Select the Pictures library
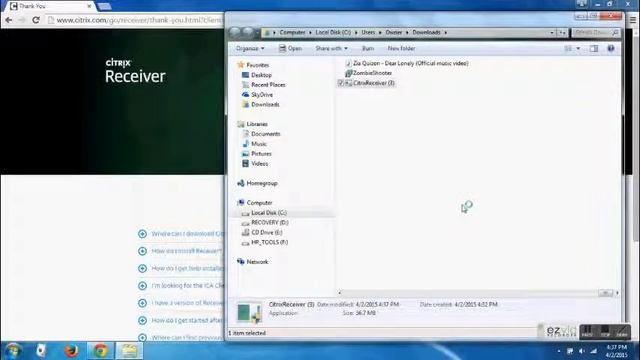 pyautogui.click(x=261, y=154)
